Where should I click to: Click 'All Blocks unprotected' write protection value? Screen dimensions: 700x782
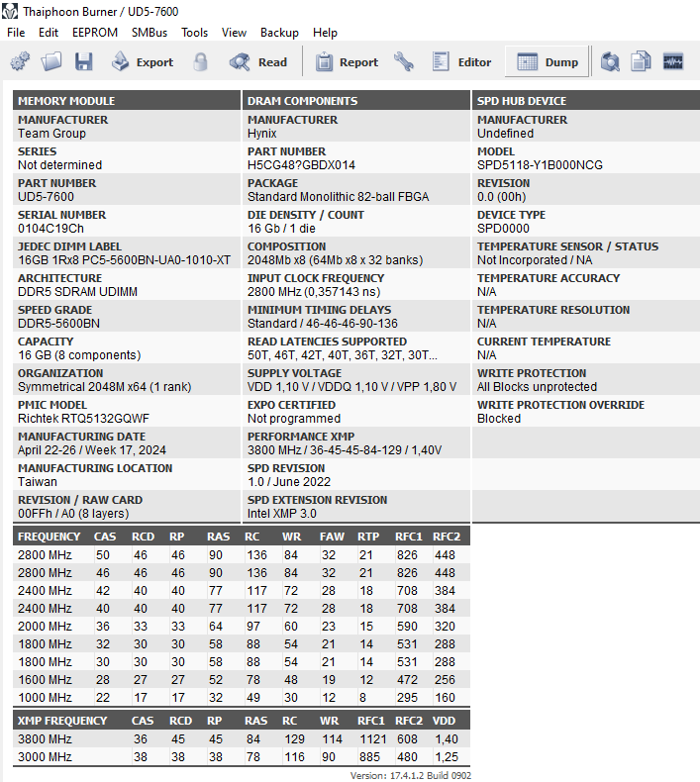[537, 387]
